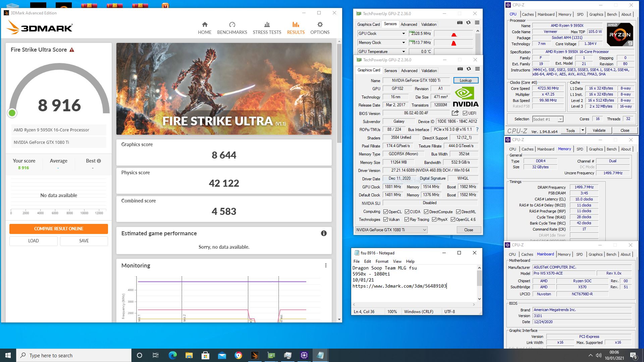The width and height of the screenshot is (644, 362).
Task: Open the CPU-Z Tools dropdown arrow
Action: pos(583,130)
